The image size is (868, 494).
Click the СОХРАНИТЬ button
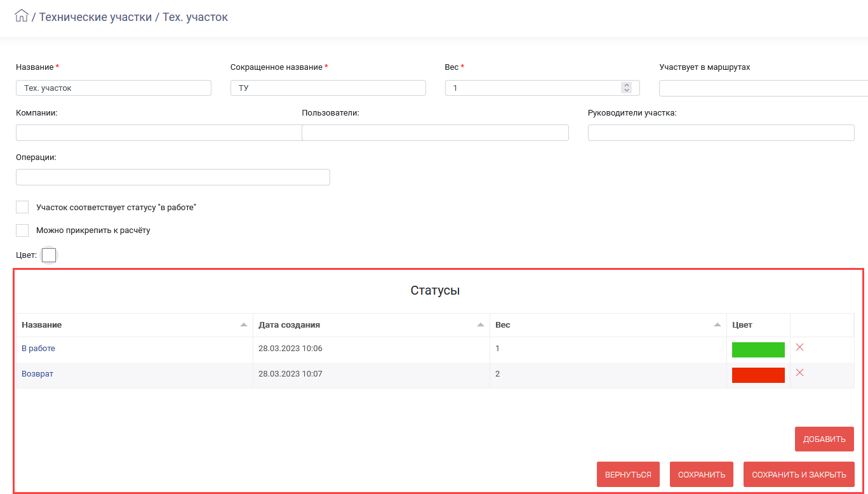coord(702,474)
